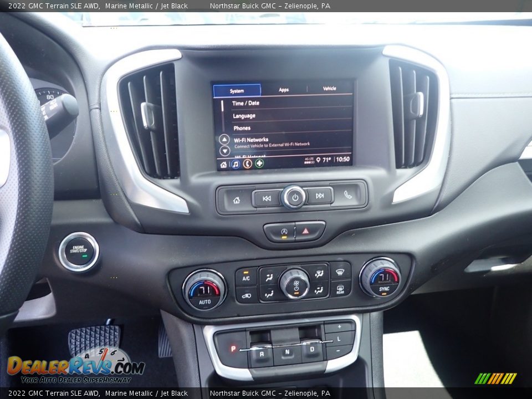
Task: Tap the list scroll down arrow
Action: point(224,151)
